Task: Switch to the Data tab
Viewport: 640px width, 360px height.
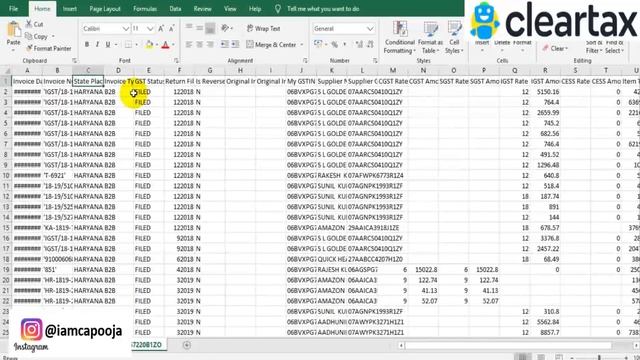Action: pyautogui.click(x=175, y=9)
